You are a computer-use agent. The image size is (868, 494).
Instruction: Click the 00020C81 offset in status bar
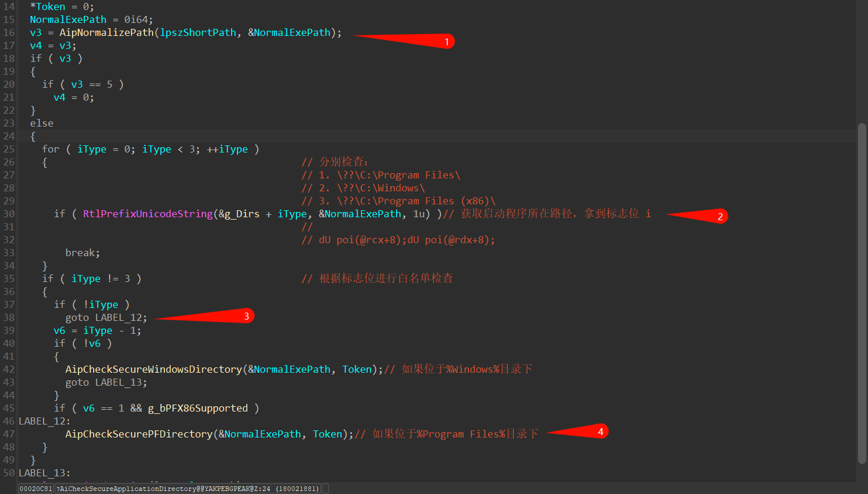click(x=35, y=489)
